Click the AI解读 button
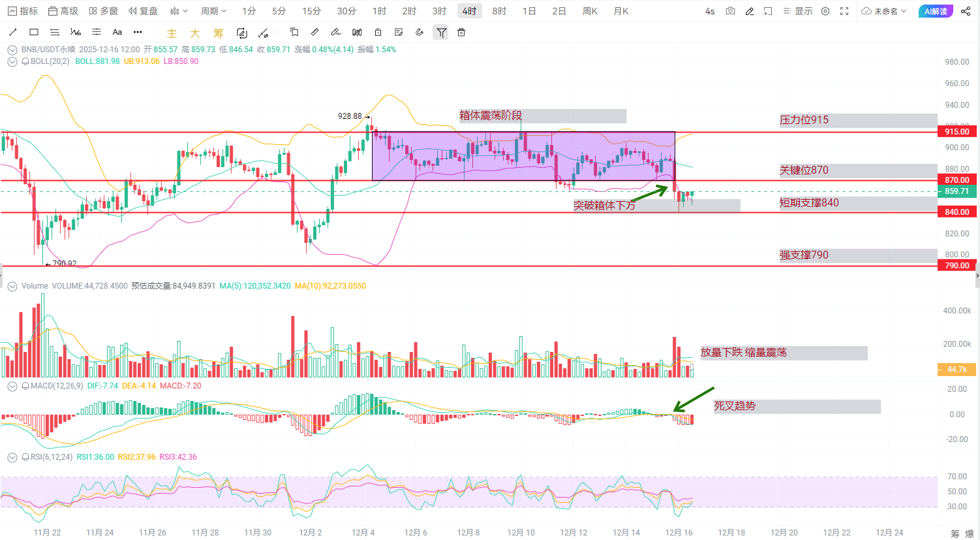 point(936,11)
